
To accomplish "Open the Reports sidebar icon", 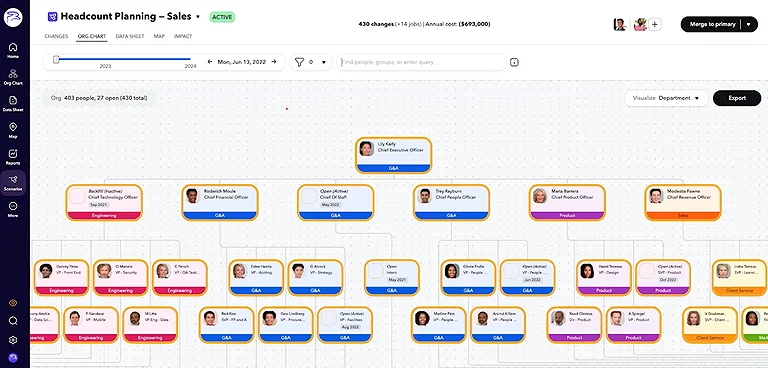I will pos(13,156).
